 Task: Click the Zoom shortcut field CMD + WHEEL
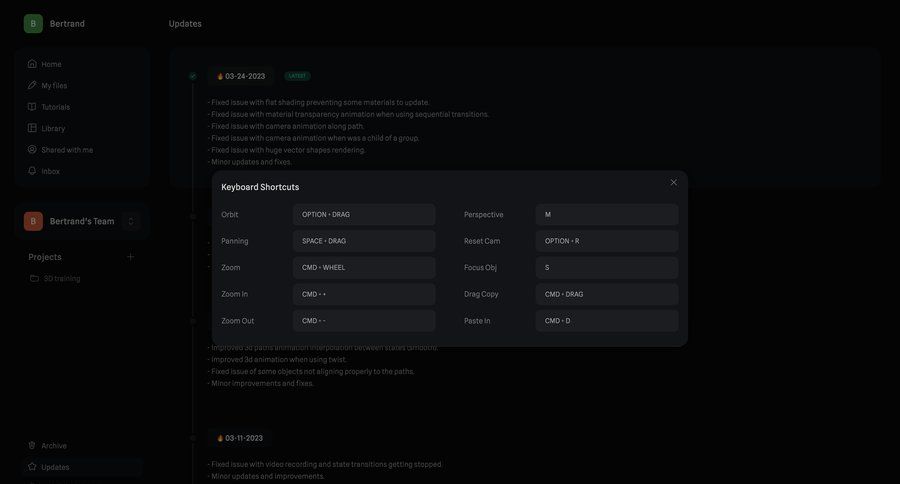[364, 268]
